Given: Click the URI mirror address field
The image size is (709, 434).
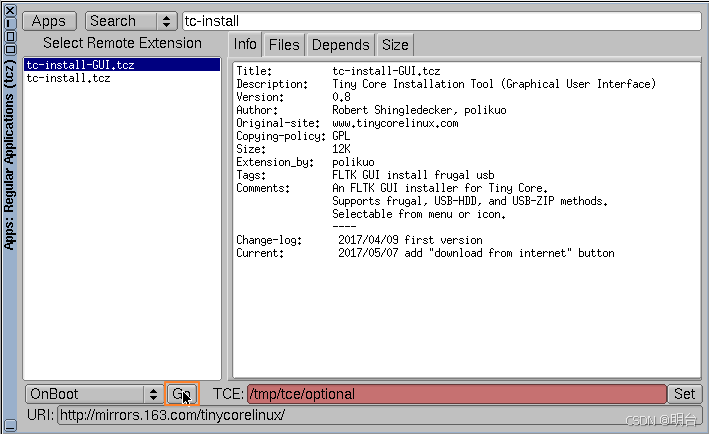Looking at the screenshot, I should coord(379,415).
